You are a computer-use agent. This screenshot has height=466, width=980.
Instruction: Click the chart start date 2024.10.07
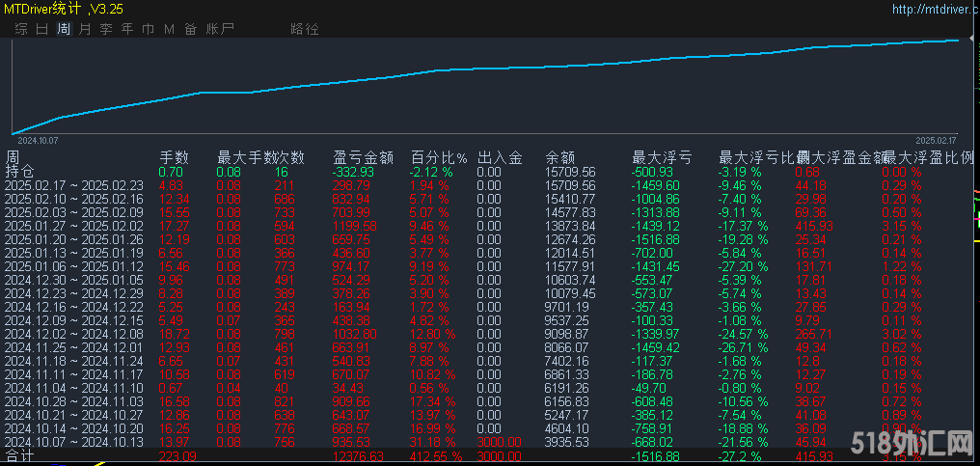(x=37, y=141)
